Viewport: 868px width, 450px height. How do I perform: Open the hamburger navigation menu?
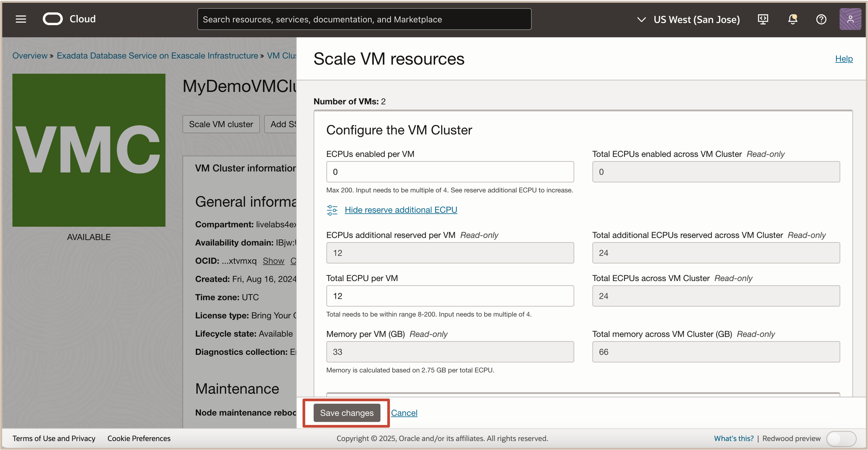[21, 19]
